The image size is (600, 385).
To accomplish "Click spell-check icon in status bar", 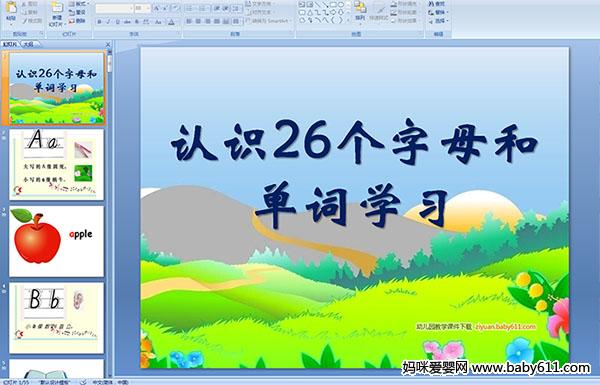I will coord(83,382).
